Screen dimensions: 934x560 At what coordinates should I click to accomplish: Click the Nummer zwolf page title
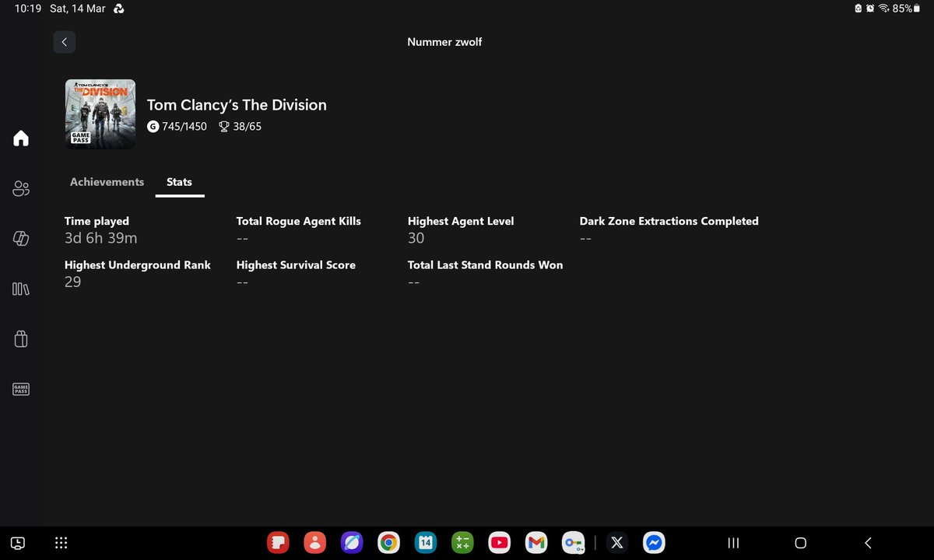444,42
